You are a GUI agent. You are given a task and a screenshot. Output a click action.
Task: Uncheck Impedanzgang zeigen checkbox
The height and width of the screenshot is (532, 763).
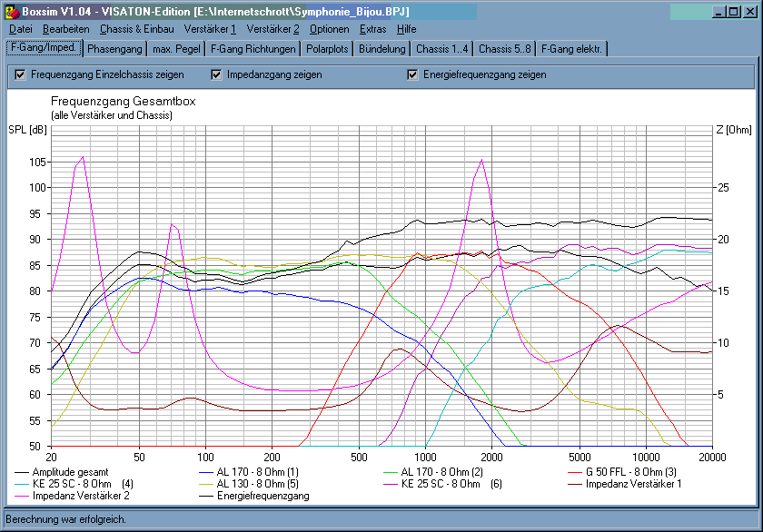pos(216,74)
